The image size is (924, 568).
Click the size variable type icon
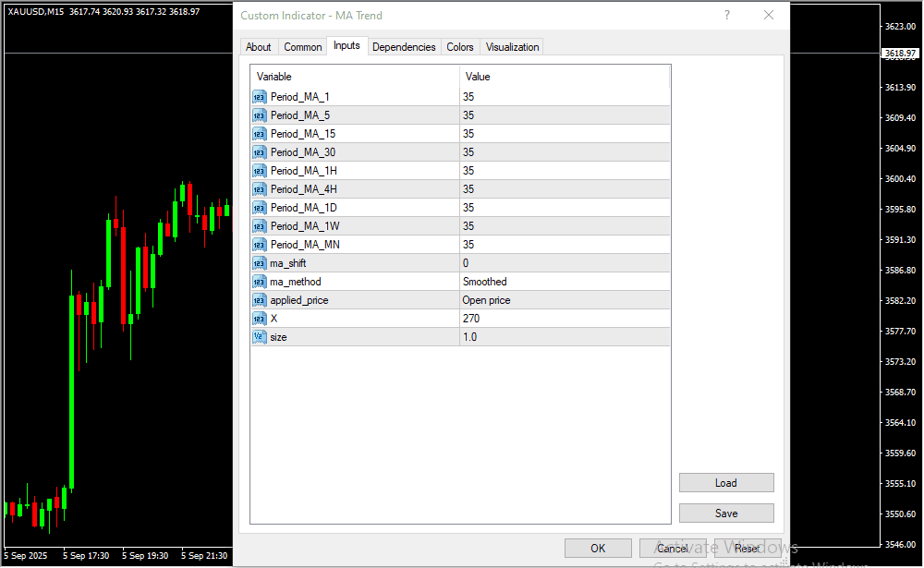coord(259,337)
